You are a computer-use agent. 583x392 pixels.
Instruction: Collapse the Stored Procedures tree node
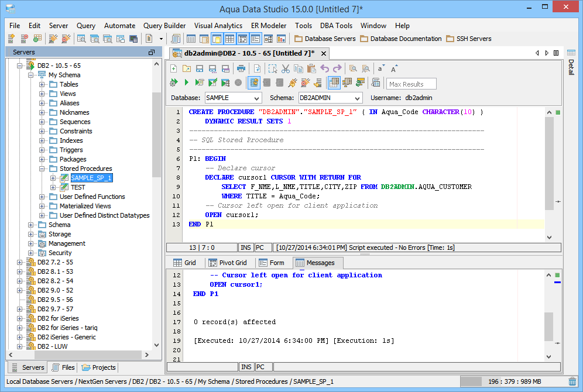tap(43, 169)
